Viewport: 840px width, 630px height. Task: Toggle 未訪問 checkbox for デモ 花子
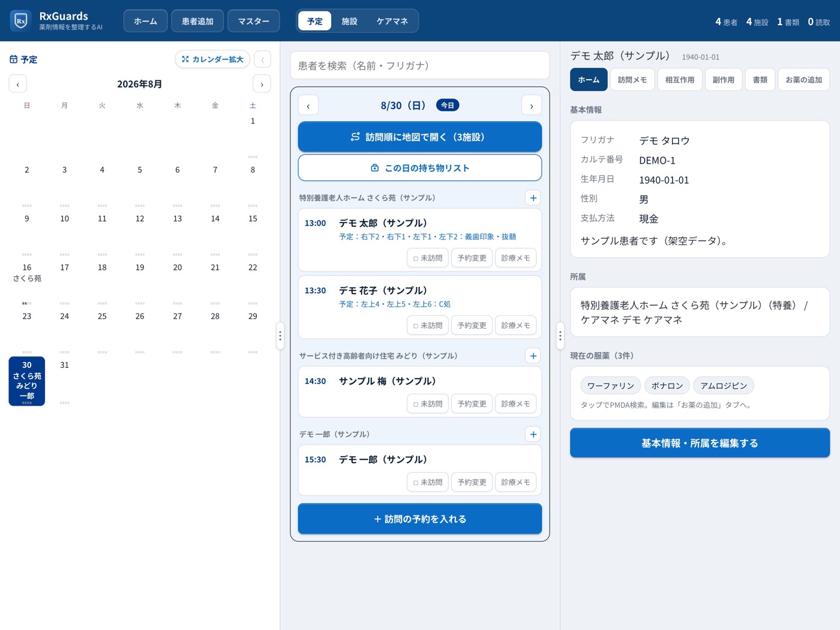[428, 325]
